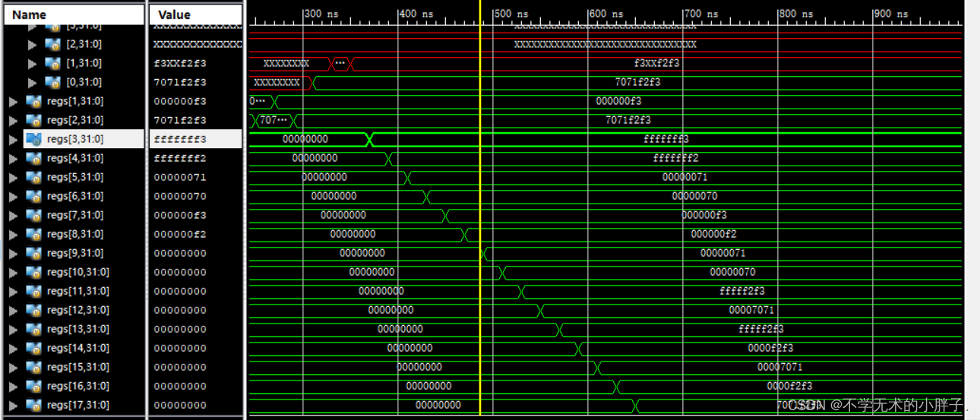Click the bus icon of regs[12,31:0]
Image resolution: width=980 pixels, height=420 pixels.
pos(33,310)
